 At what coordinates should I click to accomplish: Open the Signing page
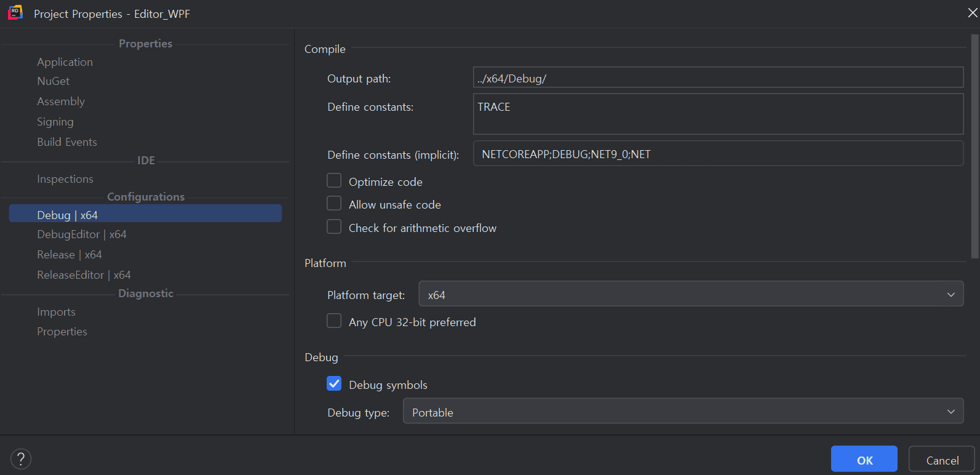point(55,122)
